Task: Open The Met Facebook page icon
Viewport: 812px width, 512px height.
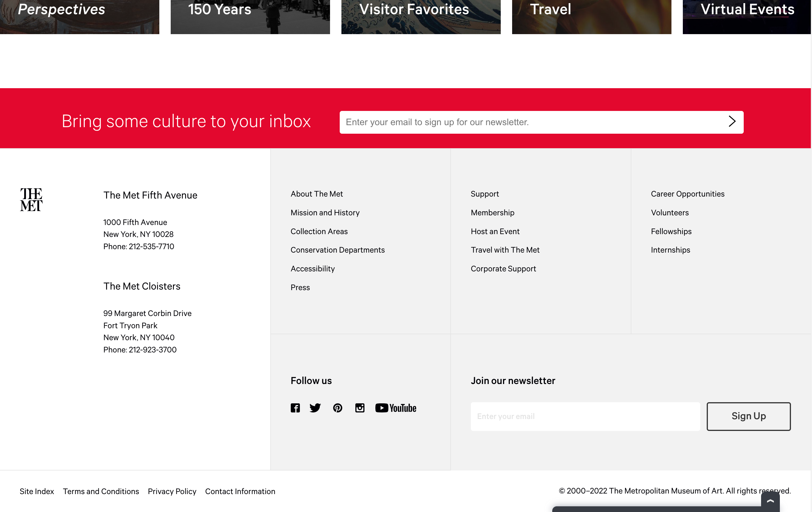Action: [295, 408]
